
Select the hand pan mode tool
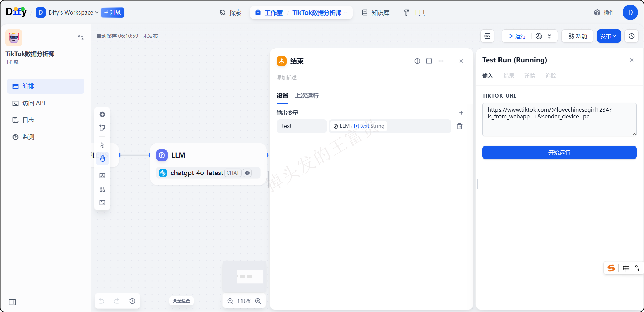(102, 159)
